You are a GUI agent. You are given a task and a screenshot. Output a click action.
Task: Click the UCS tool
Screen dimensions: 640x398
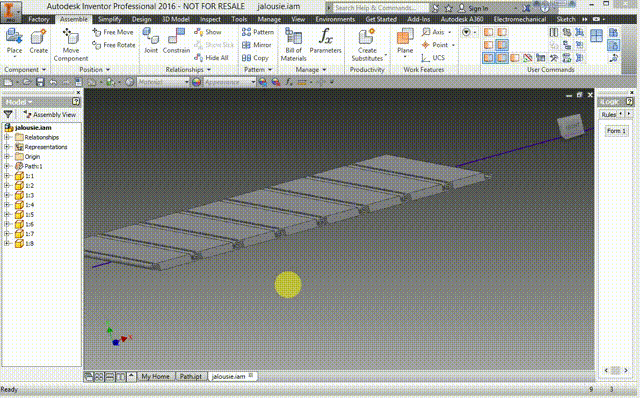pyautogui.click(x=433, y=58)
